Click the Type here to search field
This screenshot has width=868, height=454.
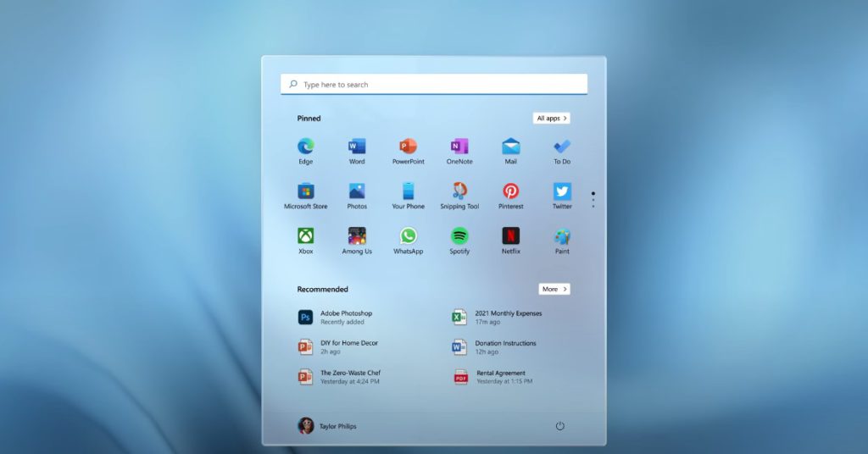tap(433, 85)
